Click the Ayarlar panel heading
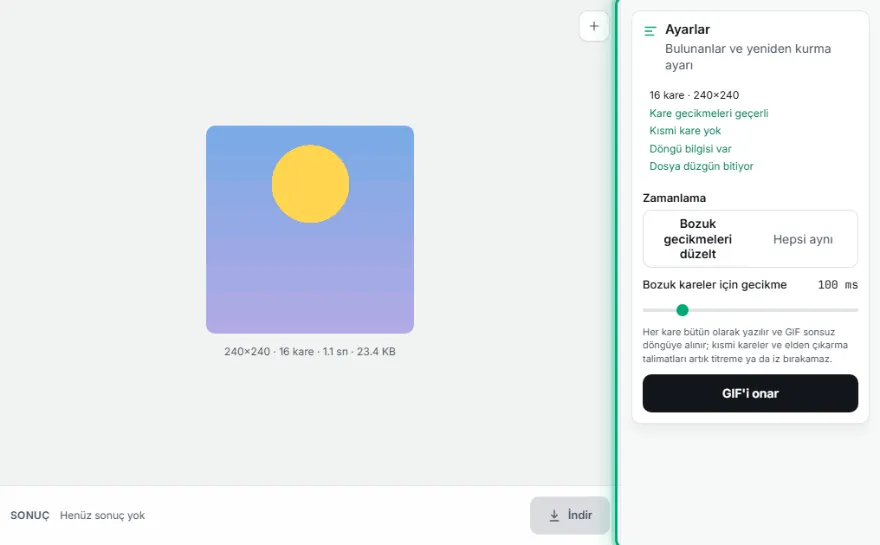Viewport: 880px width, 545px height. [x=688, y=30]
